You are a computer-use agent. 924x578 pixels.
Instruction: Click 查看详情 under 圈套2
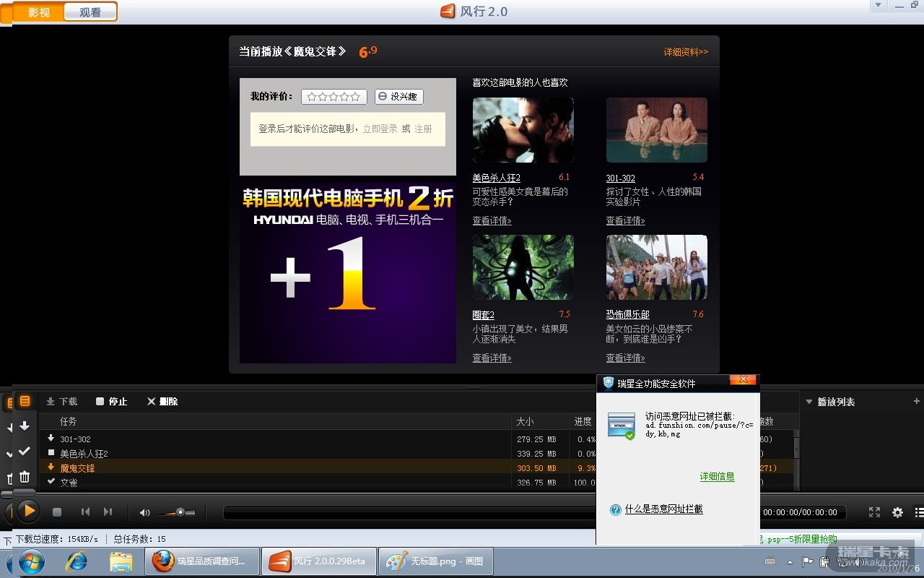492,358
